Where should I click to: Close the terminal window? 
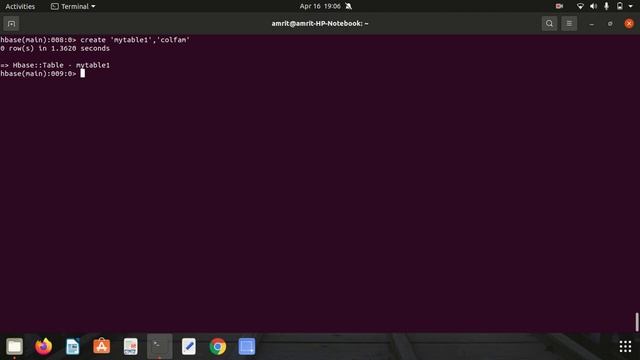point(629,24)
